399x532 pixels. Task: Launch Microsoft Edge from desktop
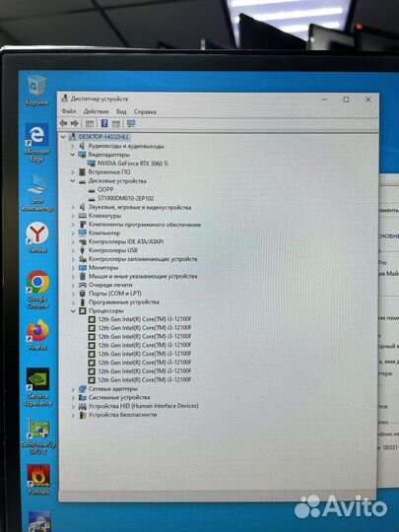[37, 143]
